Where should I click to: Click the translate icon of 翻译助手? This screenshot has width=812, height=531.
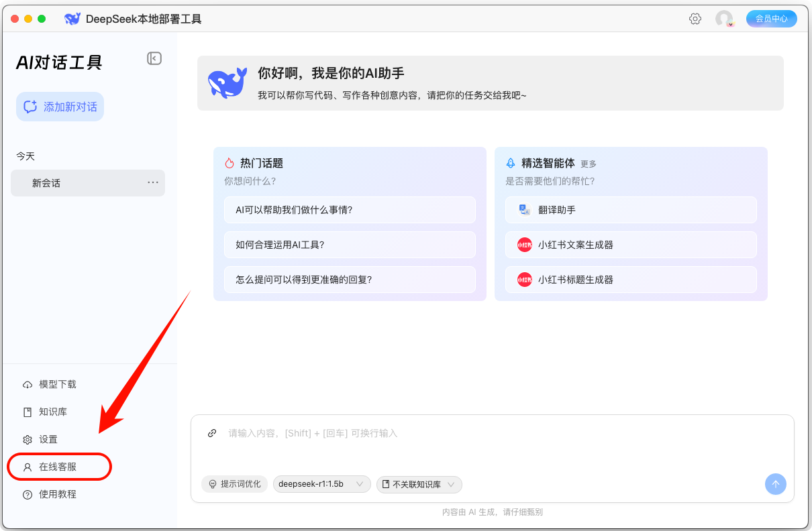click(x=525, y=210)
